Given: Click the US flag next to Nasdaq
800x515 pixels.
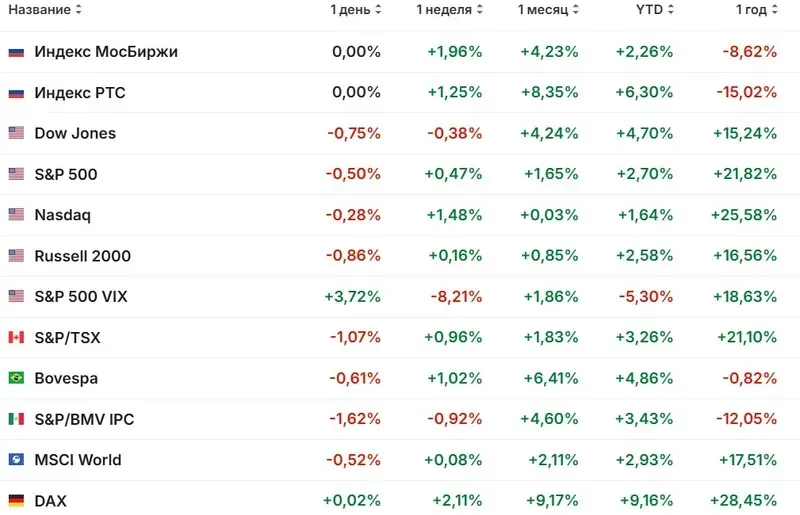Looking at the screenshot, I should tap(16, 215).
